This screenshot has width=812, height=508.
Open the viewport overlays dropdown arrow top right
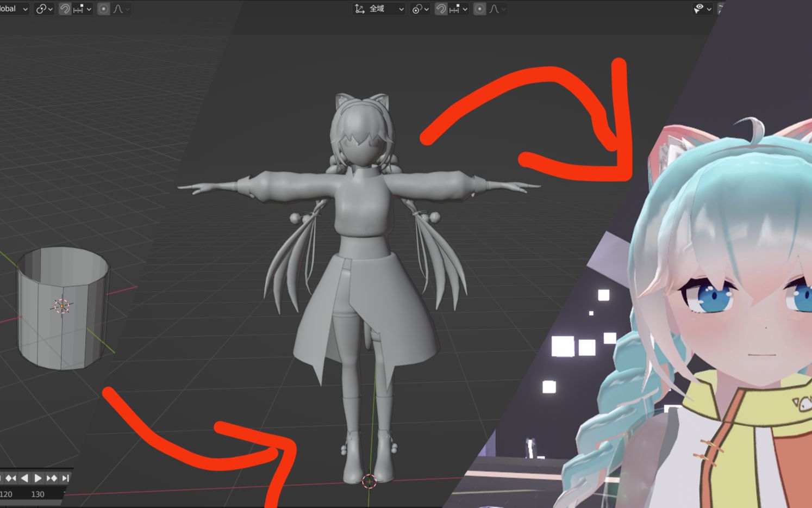coord(709,9)
